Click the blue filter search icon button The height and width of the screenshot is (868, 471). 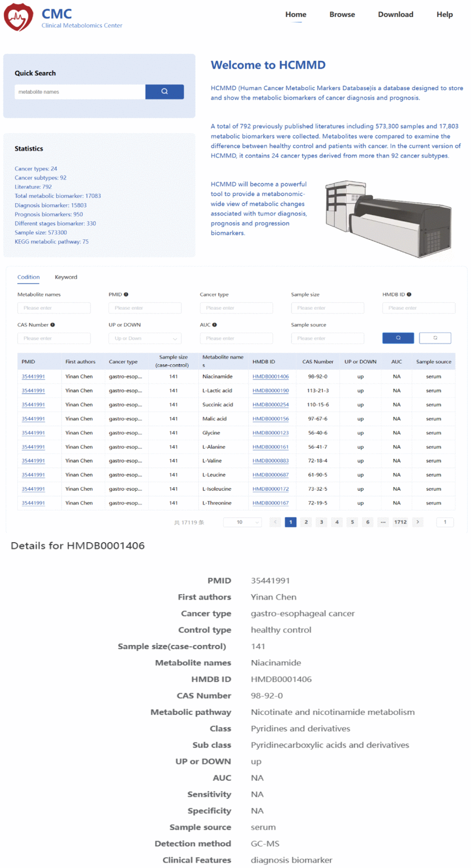pos(398,338)
